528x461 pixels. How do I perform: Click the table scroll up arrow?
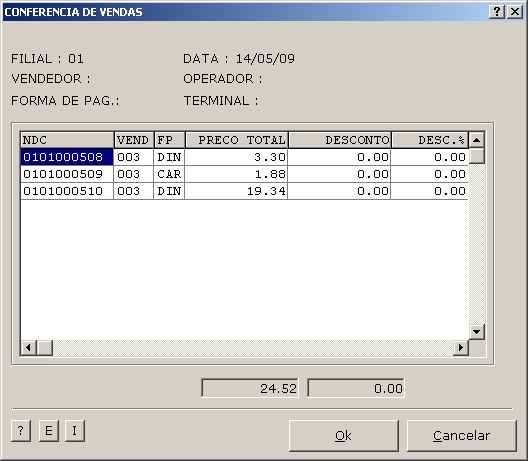(476, 140)
